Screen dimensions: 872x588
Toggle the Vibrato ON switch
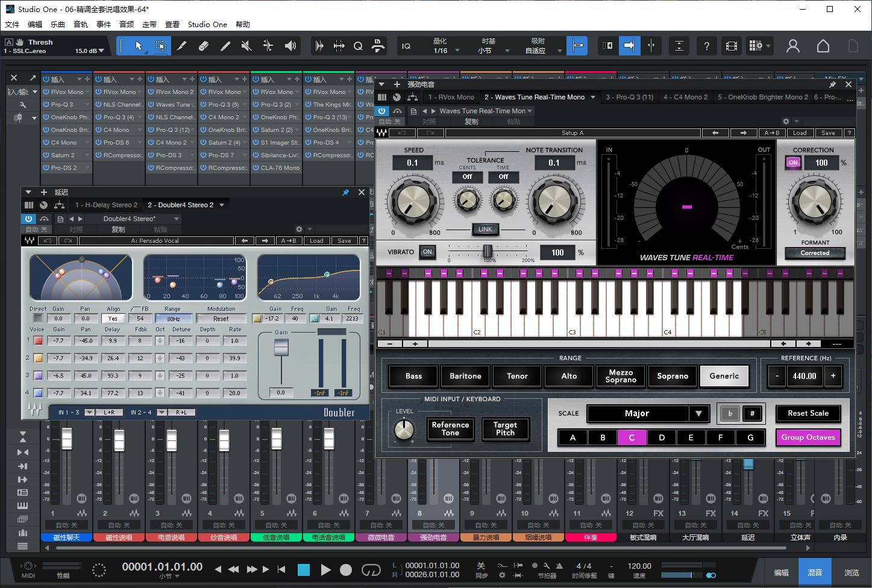coord(427,252)
